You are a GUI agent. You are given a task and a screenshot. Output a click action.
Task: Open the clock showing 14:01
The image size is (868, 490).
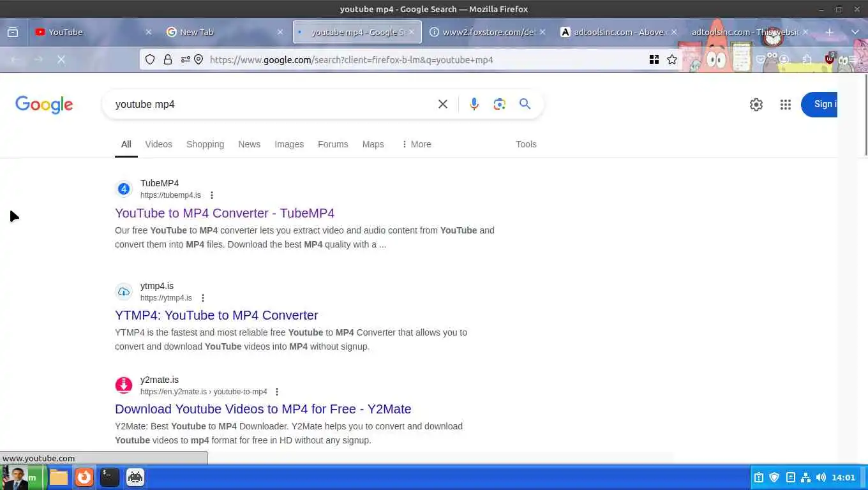843,477
